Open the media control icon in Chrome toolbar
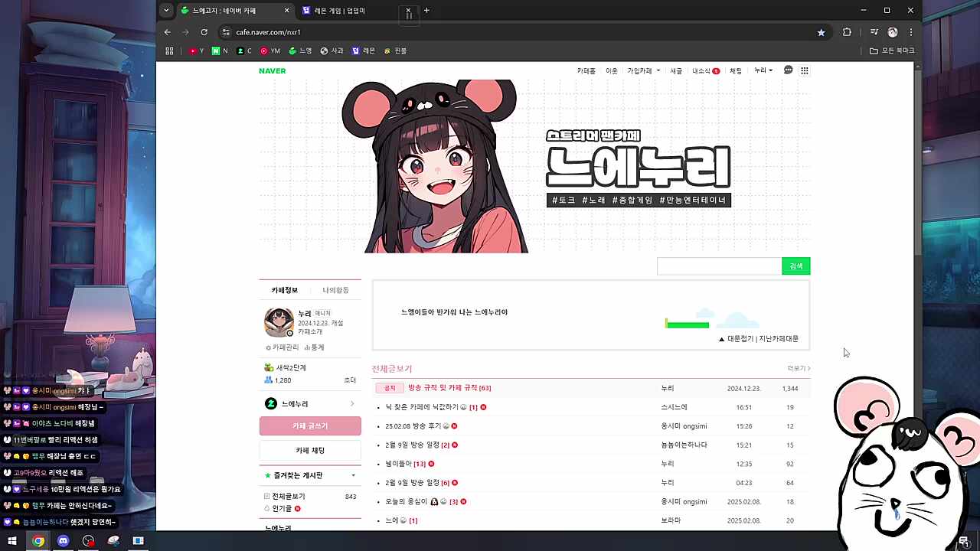Screen dimensions: 980x551 point(874,32)
